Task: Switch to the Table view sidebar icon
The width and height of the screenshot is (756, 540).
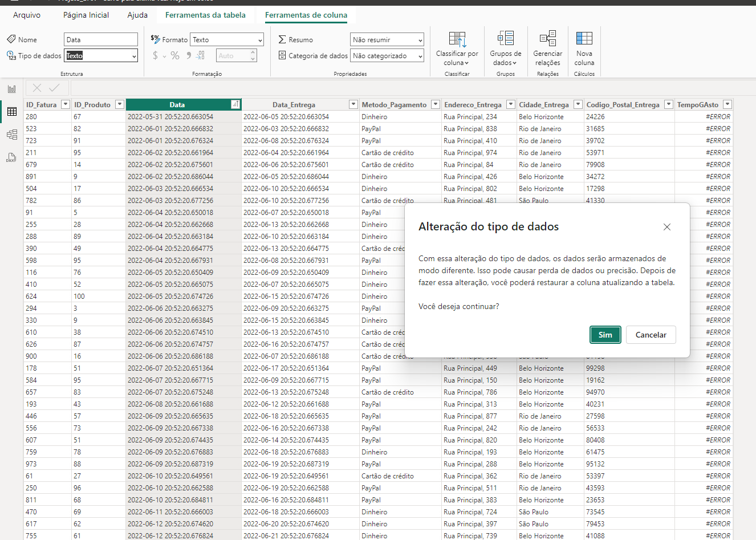Action: (x=11, y=112)
